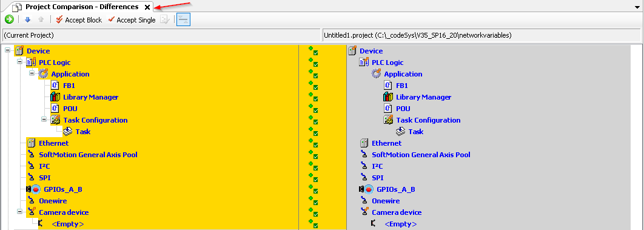The image size is (644, 230).
Task: Select Onewire text in current project pane
Action: click(x=53, y=201)
